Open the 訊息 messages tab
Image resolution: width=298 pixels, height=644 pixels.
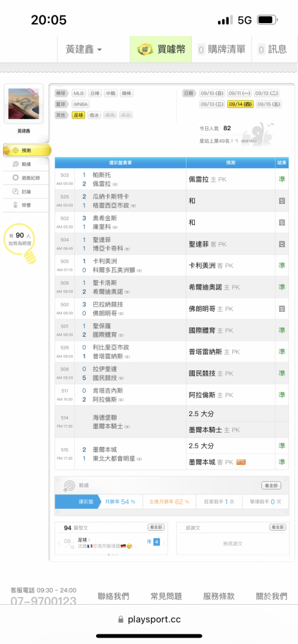pos(272,50)
